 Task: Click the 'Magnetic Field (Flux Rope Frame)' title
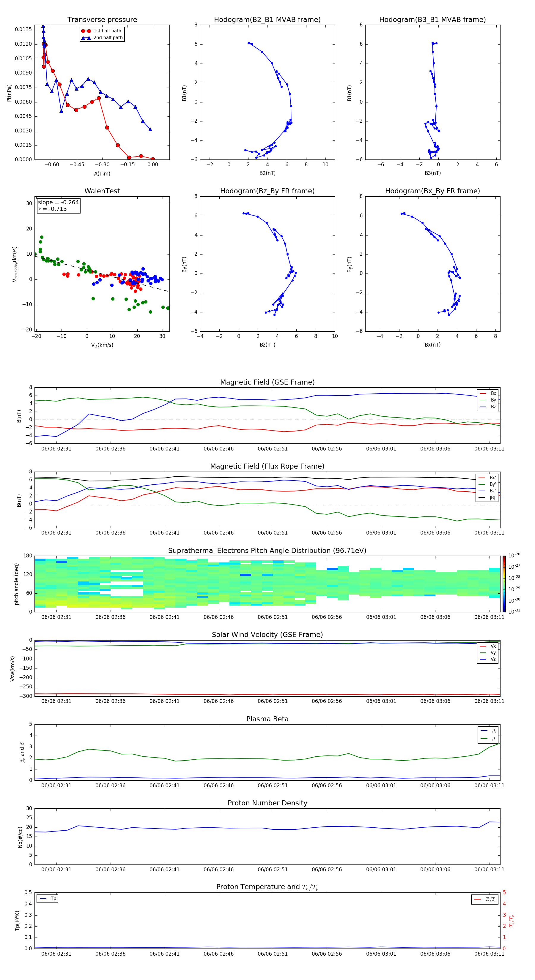267,467
